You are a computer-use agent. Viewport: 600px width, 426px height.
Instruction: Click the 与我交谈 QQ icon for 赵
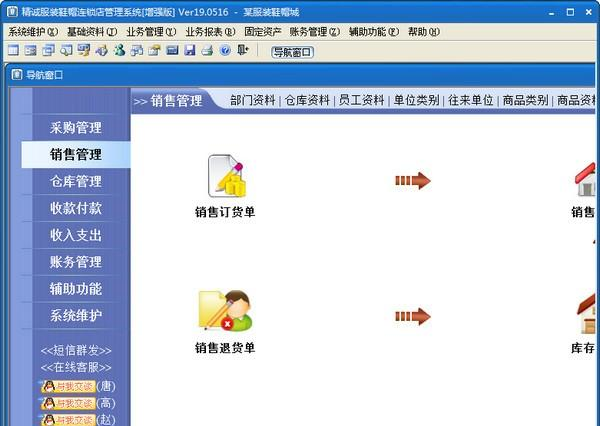pyautogui.click(x=68, y=420)
